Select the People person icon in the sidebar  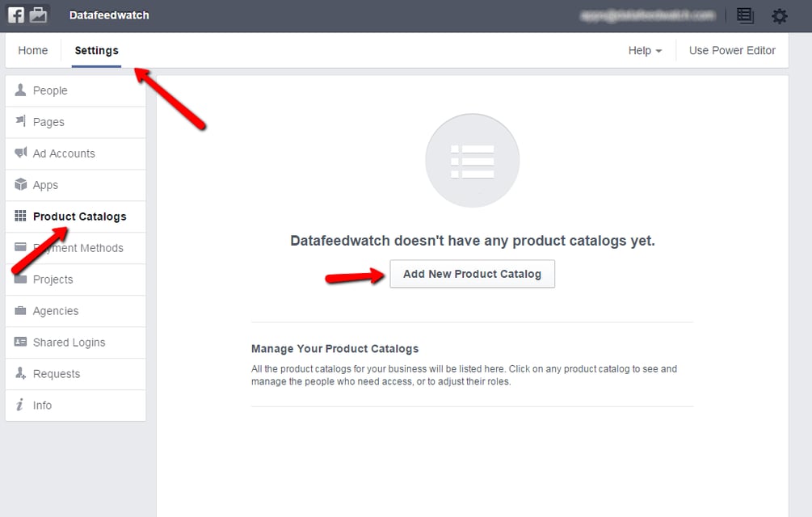tap(20, 90)
